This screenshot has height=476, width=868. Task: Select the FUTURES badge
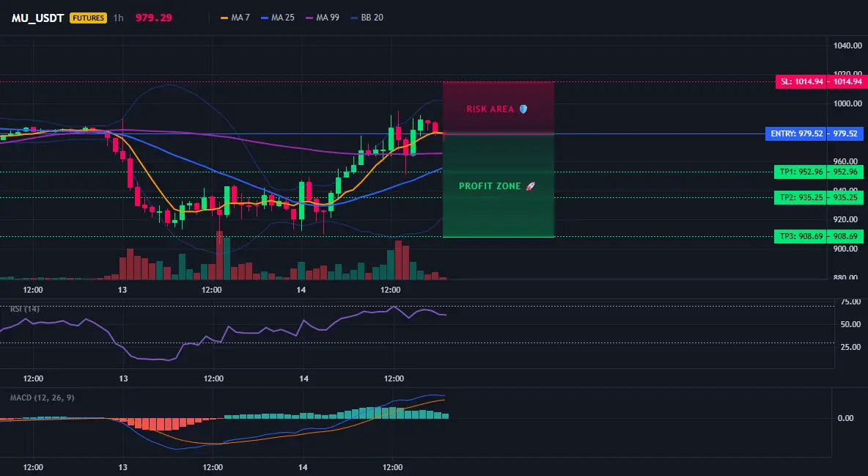click(x=88, y=18)
